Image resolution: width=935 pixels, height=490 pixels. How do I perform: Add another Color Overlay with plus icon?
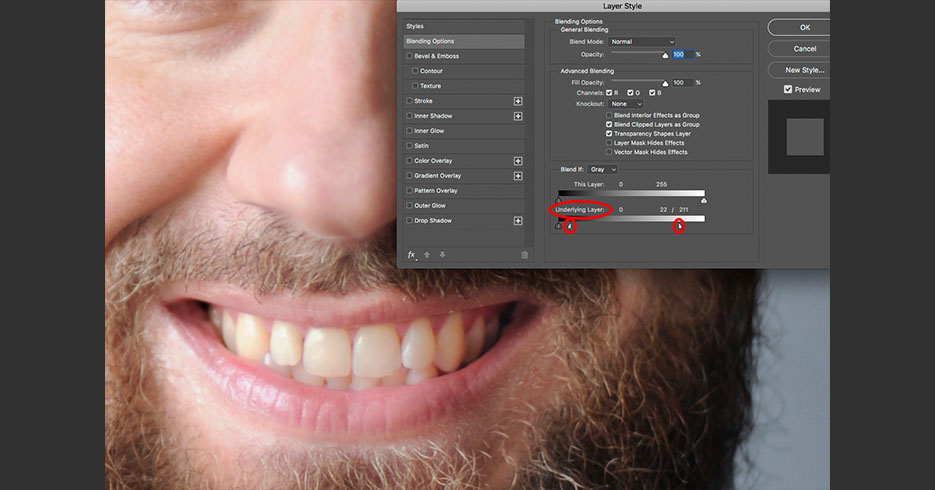pos(518,161)
